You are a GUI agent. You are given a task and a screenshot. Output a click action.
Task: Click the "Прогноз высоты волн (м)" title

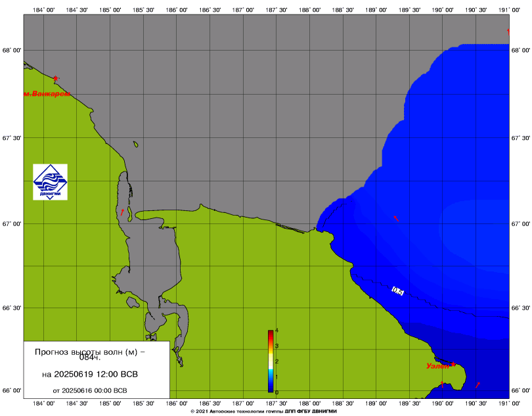point(90,352)
